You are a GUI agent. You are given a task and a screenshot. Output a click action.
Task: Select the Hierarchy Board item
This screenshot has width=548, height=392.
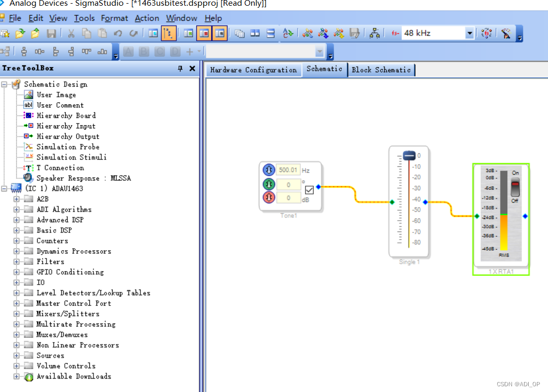click(66, 116)
